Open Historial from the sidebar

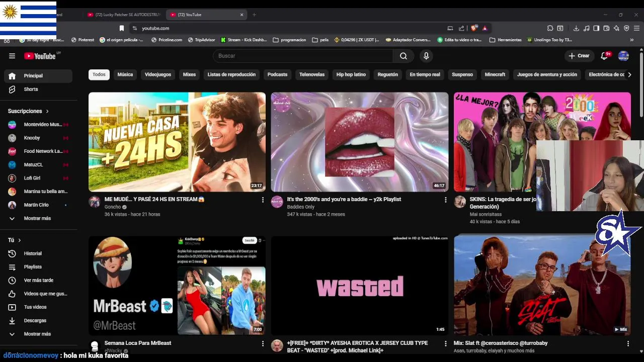click(x=38, y=253)
